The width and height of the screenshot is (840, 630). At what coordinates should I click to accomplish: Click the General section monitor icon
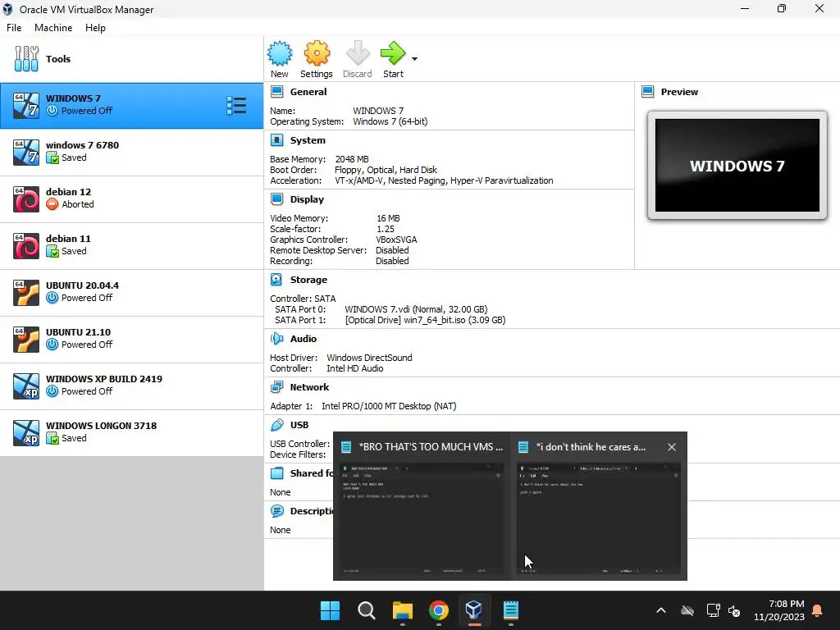pos(277,92)
